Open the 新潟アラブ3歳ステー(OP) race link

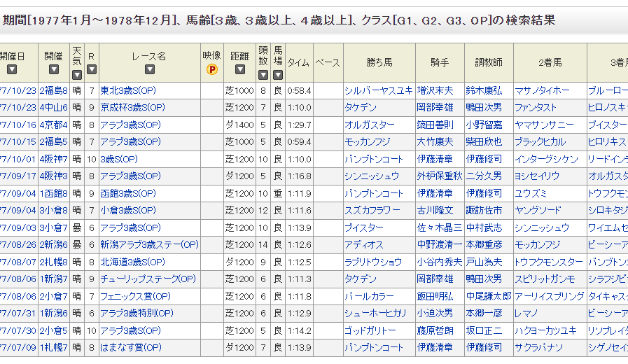point(149,245)
